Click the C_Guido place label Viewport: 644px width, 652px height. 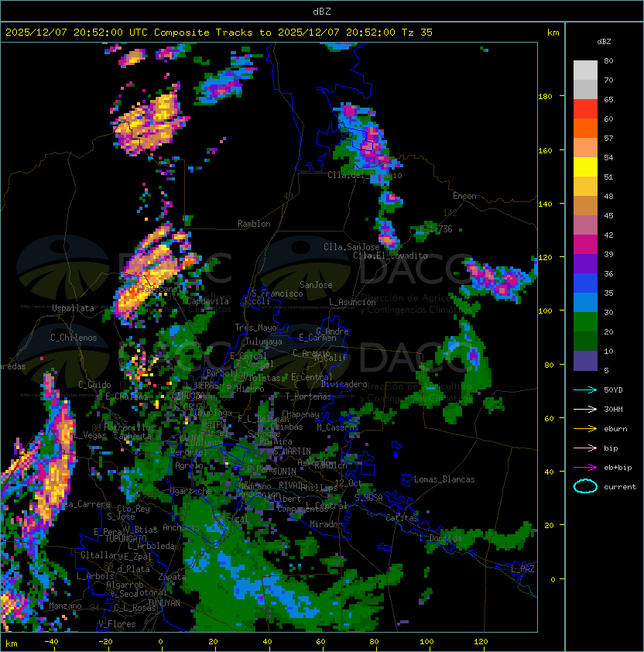pos(94,385)
